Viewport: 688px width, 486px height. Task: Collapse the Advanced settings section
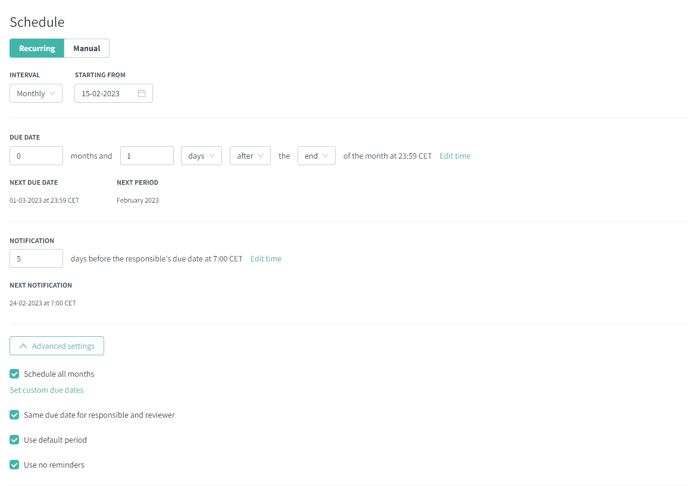point(57,346)
